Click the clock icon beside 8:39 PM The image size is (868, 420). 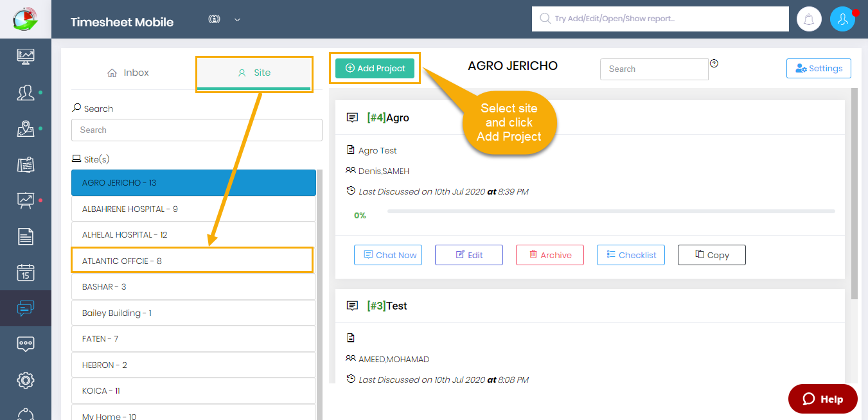350,191
